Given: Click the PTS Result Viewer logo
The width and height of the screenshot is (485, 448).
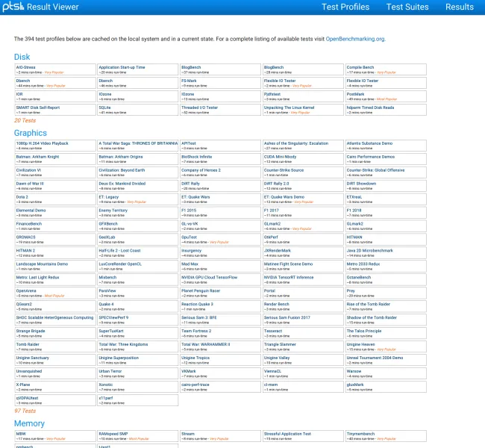Looking at the screenshot, I should coord(40,7).
